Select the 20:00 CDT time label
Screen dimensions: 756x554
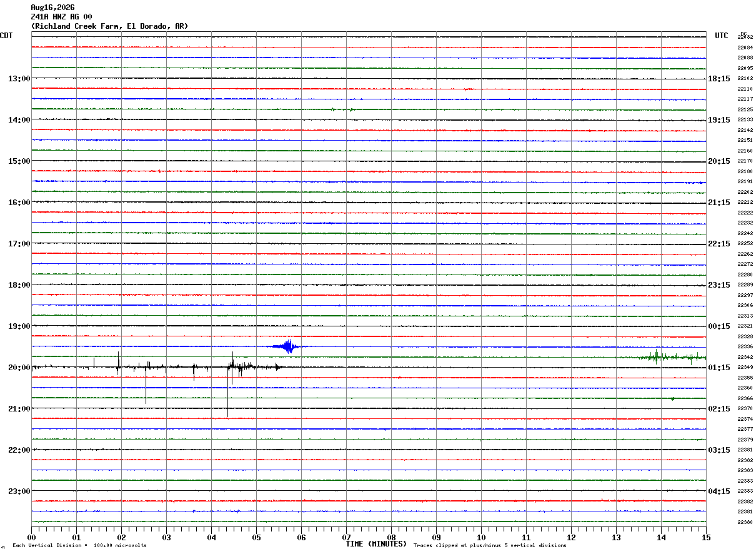pos(19,368)
